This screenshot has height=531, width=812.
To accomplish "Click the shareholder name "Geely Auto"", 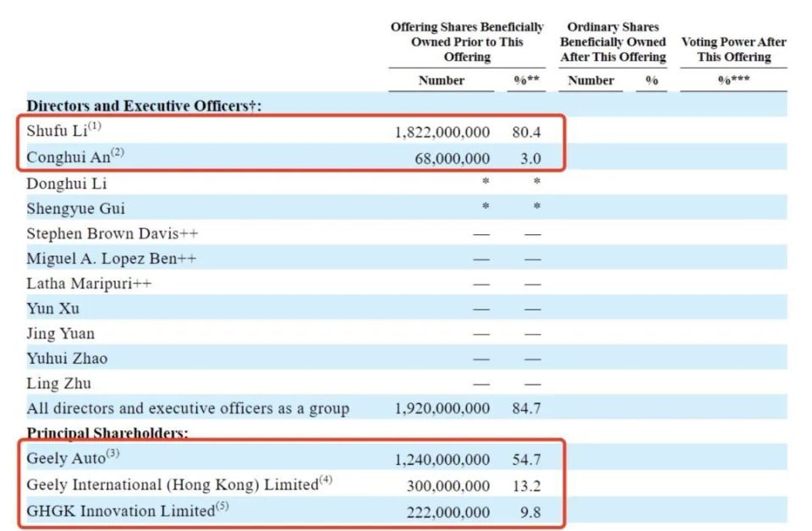I will [66, 458].
